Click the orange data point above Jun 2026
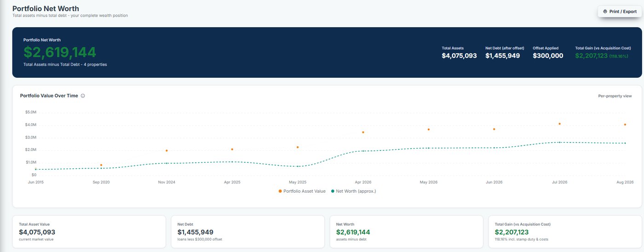This screenshot has width=644, height=252. 494,129
